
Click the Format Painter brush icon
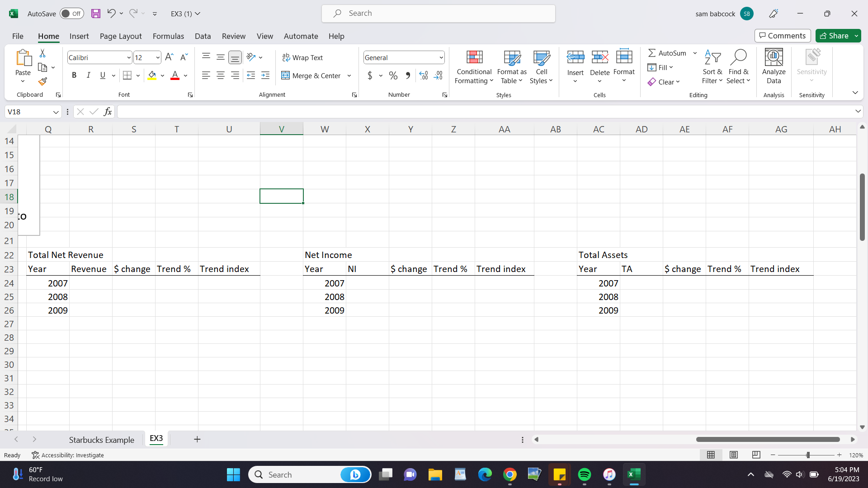tap(42, 82)
